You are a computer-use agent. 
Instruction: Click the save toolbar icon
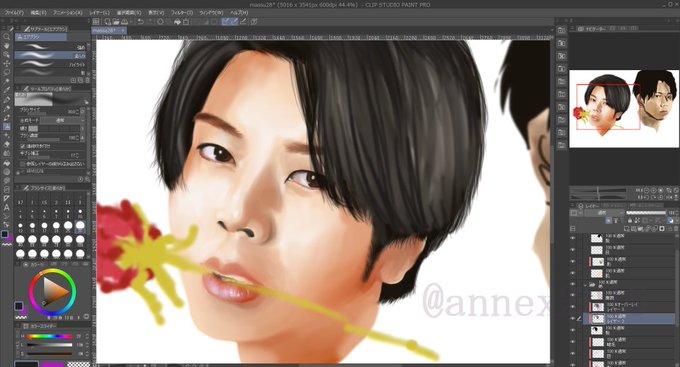tap(124, 21)
